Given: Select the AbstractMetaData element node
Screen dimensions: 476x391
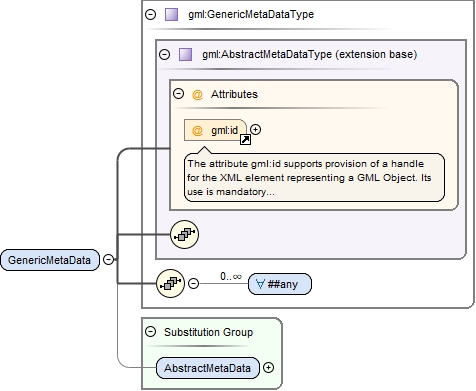Looking at the screenshot, I should coord(208,368).
